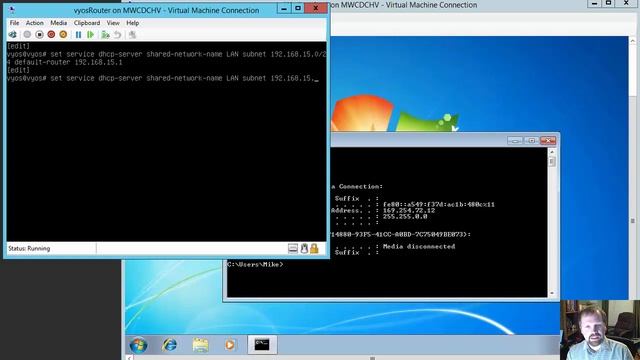Open Windows Explorer folder icon on the taskbar

pyautogui.click(x=200, y=345)
